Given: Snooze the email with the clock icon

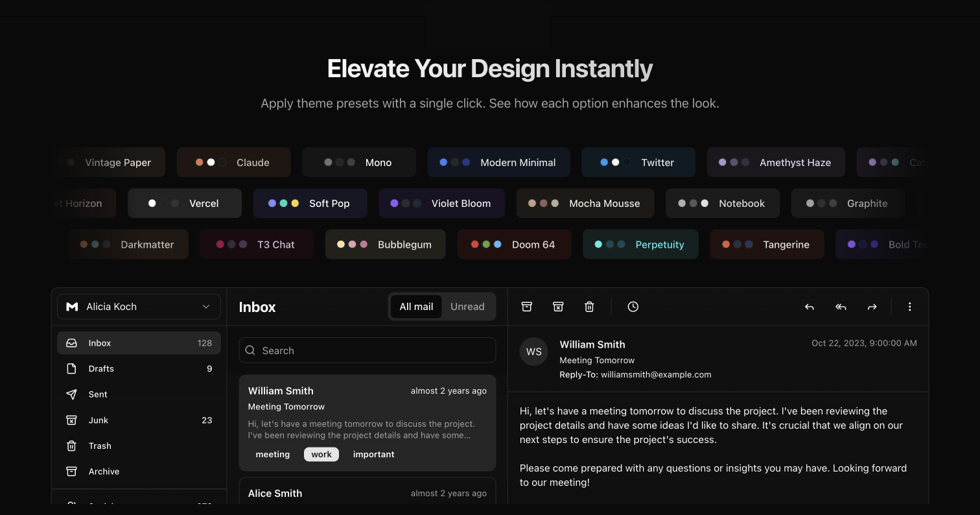Looking at the screenshot, I should (x=633, y=307).
